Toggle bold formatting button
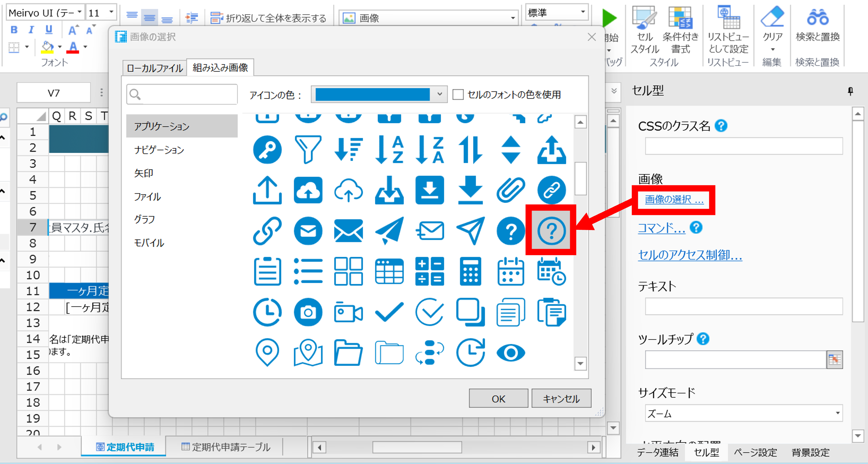868x464 pixels. [14, 30]
